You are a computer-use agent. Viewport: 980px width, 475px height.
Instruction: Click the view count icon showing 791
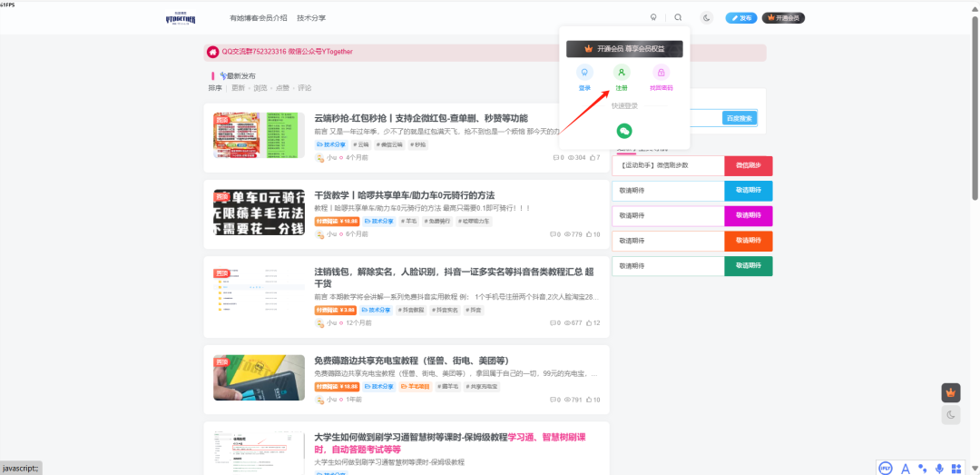click(567, 400)
